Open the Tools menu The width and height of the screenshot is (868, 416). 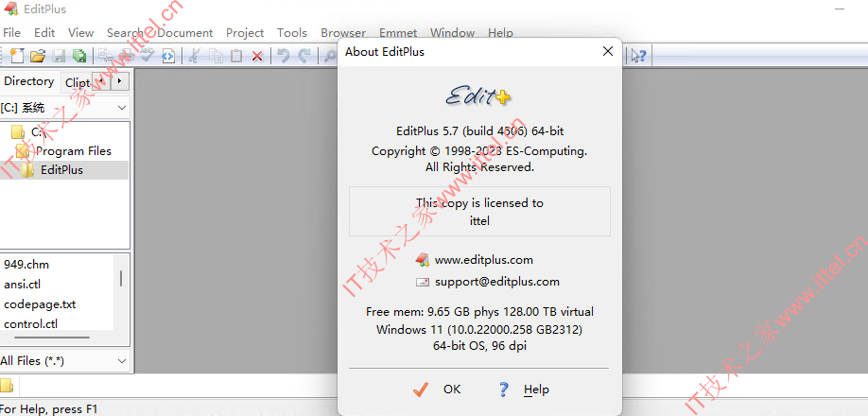point(292,33)
